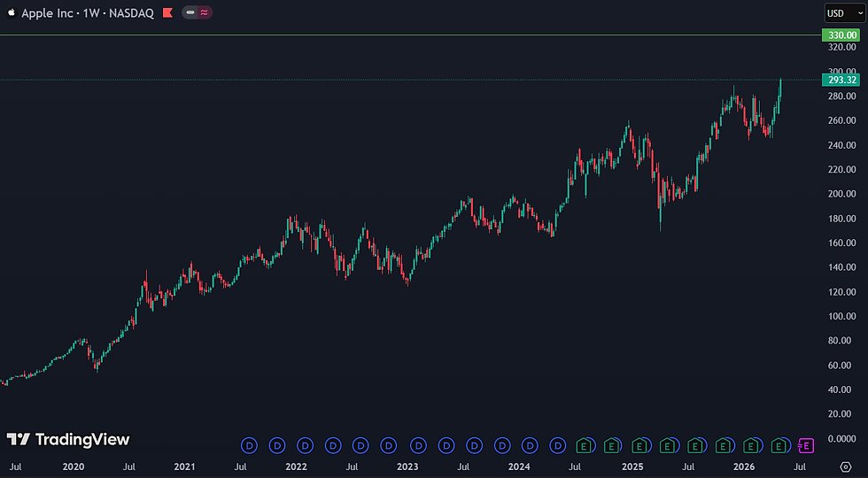Click the 2024 label on the time axis
Screen dimensions: 868x478
(519, 467)
